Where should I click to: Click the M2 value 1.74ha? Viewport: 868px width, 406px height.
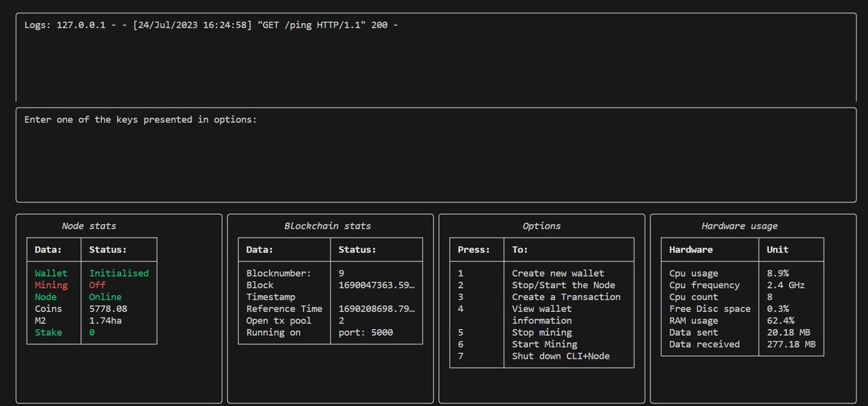click(x=105, y=321)
